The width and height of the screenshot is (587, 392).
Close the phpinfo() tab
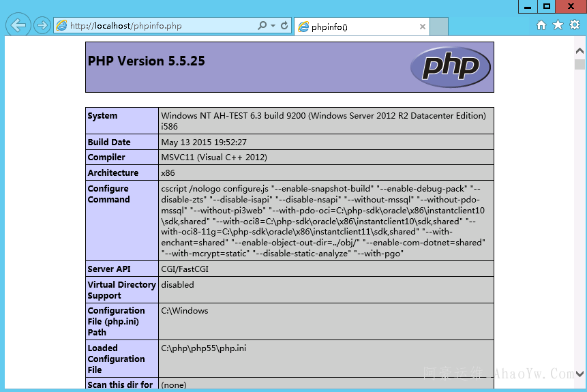point(423,27)
